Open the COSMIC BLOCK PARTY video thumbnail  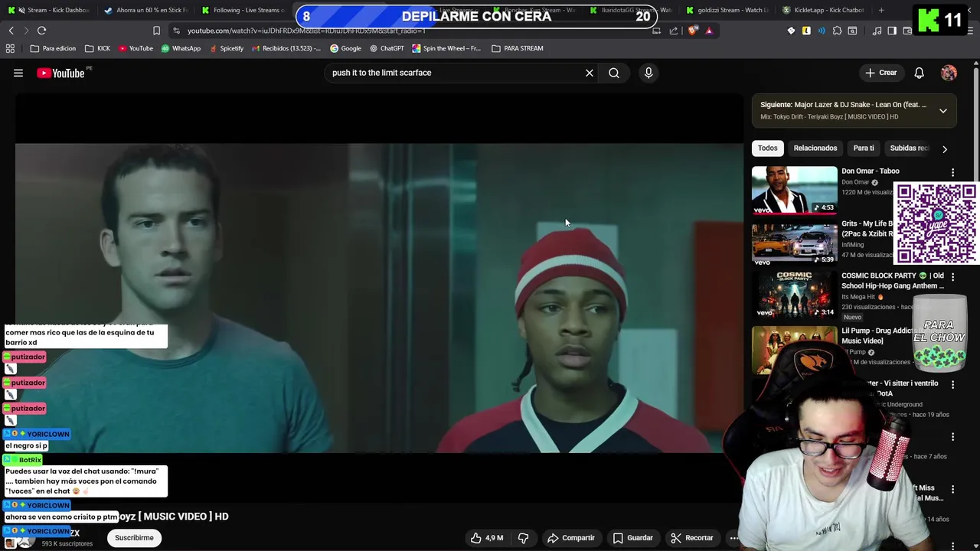(x=794, y=295)
